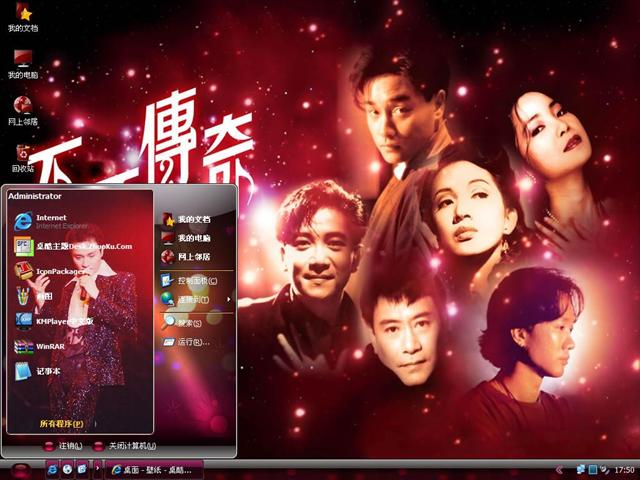The width and height of the screenshot is (640, 480).
Task: Open the 网上邻居 desktop icon
Action: 23,111
